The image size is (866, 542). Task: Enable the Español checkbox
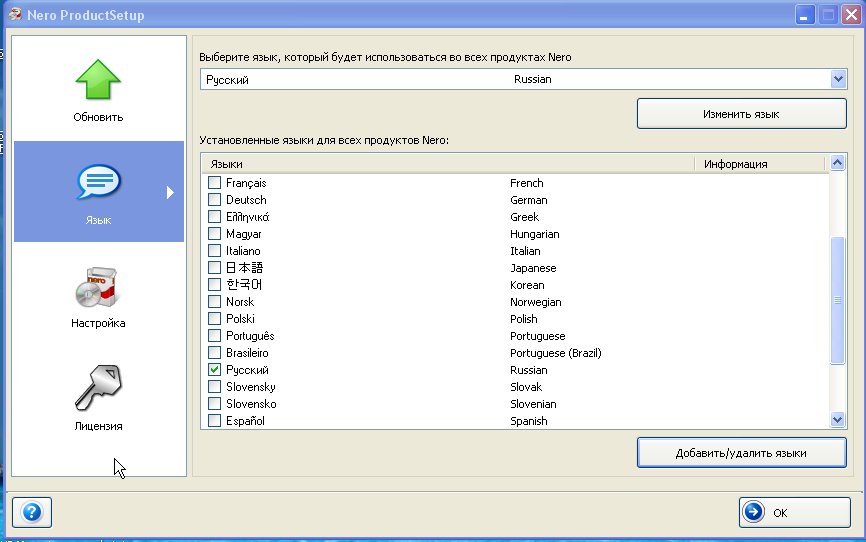click(x=214, y=420)
